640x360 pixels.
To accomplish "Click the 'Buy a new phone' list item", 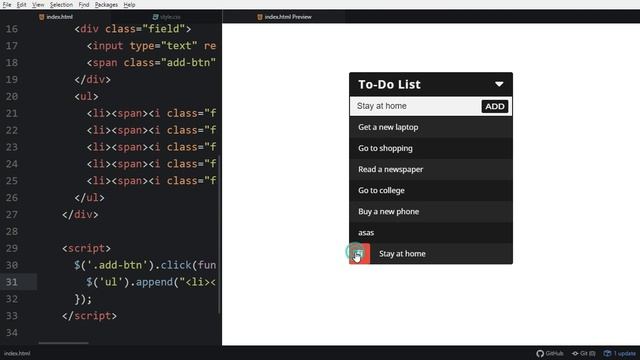I will 431,211.
